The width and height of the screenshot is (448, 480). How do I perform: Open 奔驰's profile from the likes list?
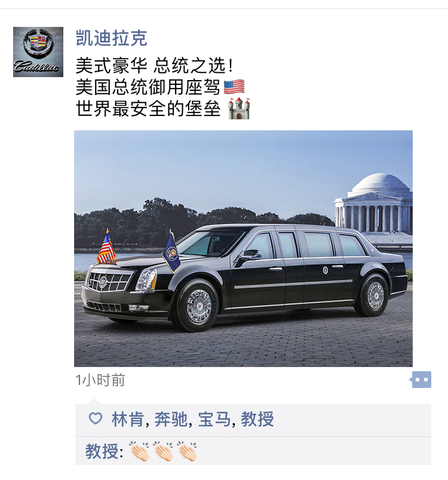click(x=171, y=419)
